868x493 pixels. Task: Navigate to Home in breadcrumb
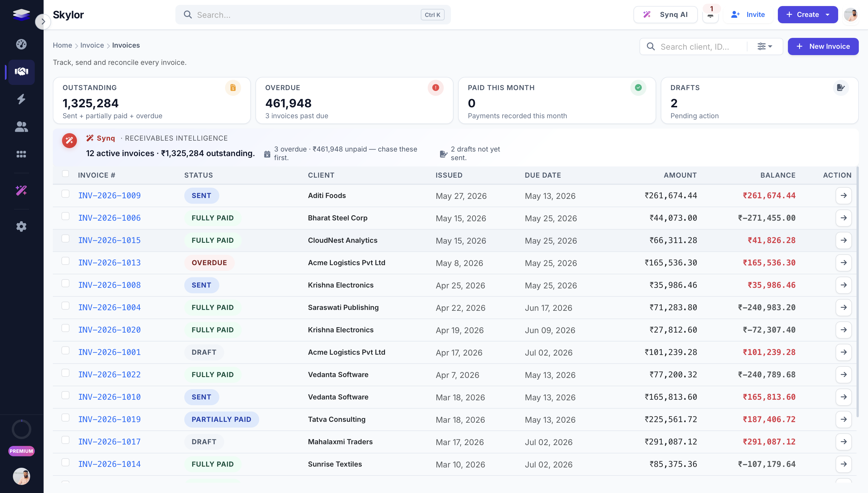coord(62,45)
